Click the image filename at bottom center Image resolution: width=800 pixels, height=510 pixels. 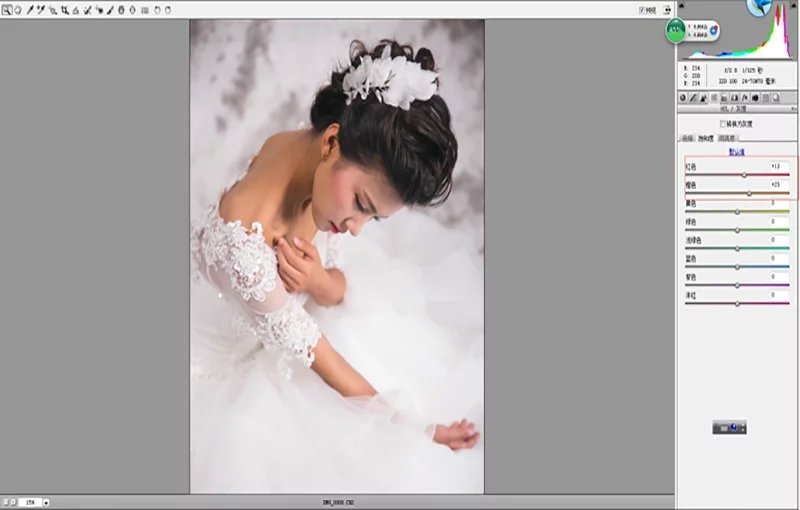point(338,502)
